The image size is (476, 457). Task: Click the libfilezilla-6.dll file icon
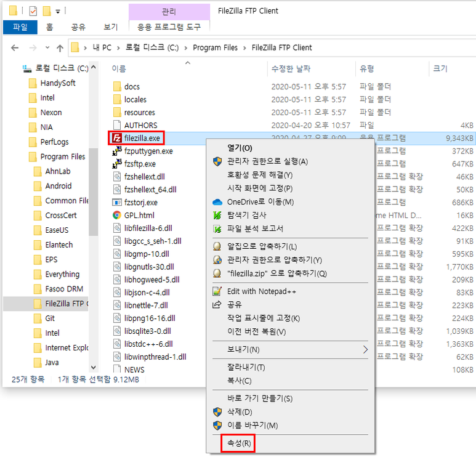tap(117, 228)
